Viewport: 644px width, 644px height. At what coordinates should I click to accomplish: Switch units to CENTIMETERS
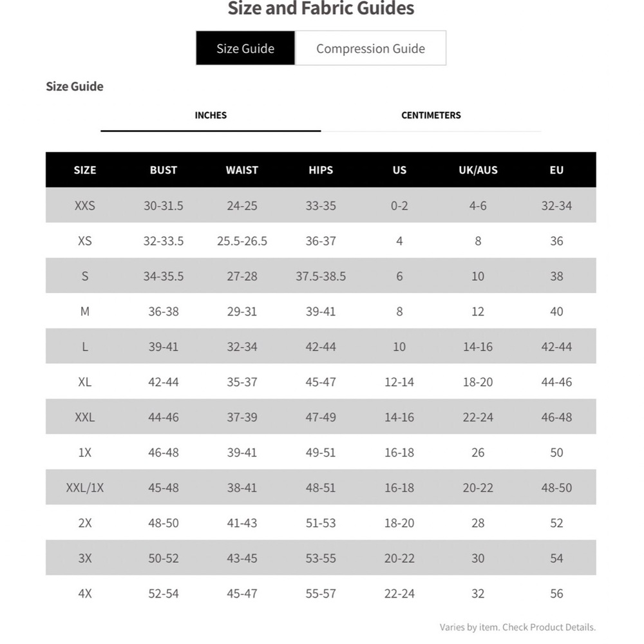(430, 115)
